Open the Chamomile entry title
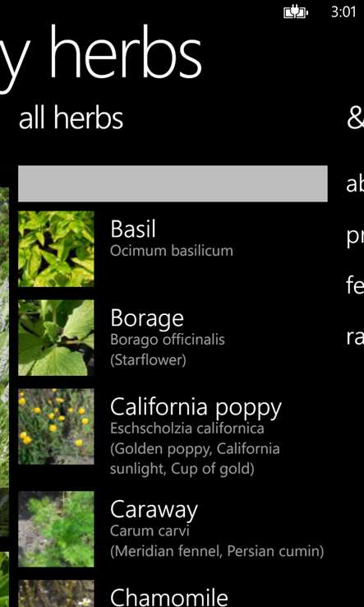 pos(169,597)
